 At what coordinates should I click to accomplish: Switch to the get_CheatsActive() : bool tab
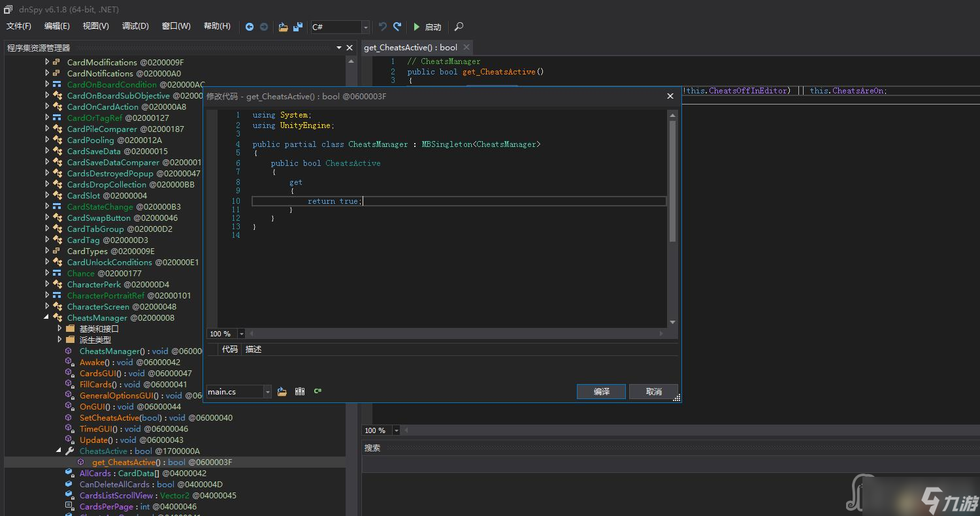click(x=411, y=47)
